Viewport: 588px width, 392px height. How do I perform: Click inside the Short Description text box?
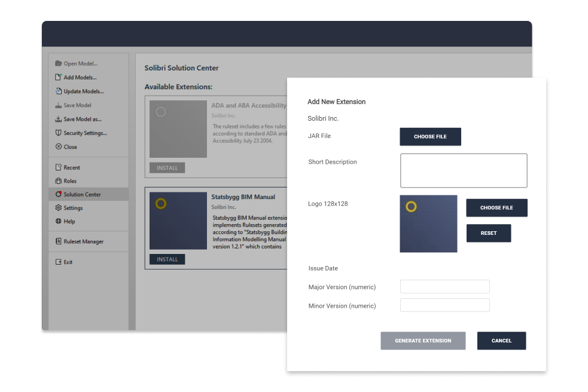pos(464,170)
